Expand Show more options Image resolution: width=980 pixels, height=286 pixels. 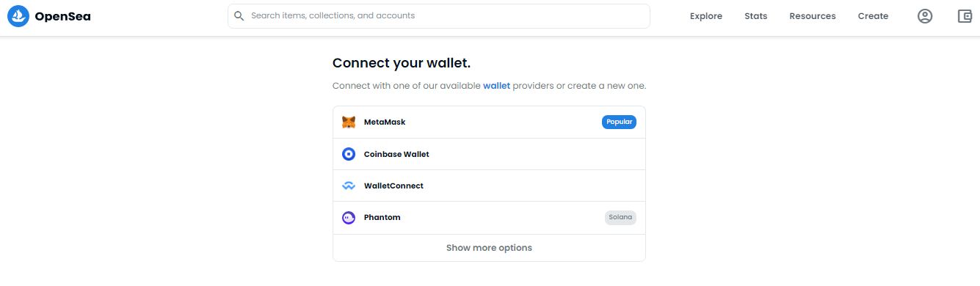(x=489, y=248)
